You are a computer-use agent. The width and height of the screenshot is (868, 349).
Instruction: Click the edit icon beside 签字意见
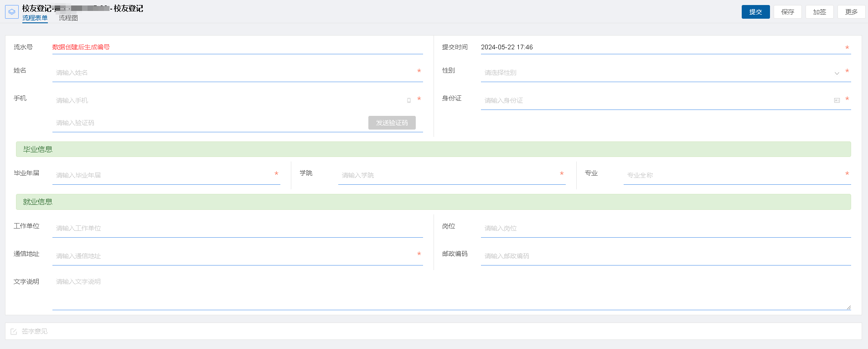point(14,332)
